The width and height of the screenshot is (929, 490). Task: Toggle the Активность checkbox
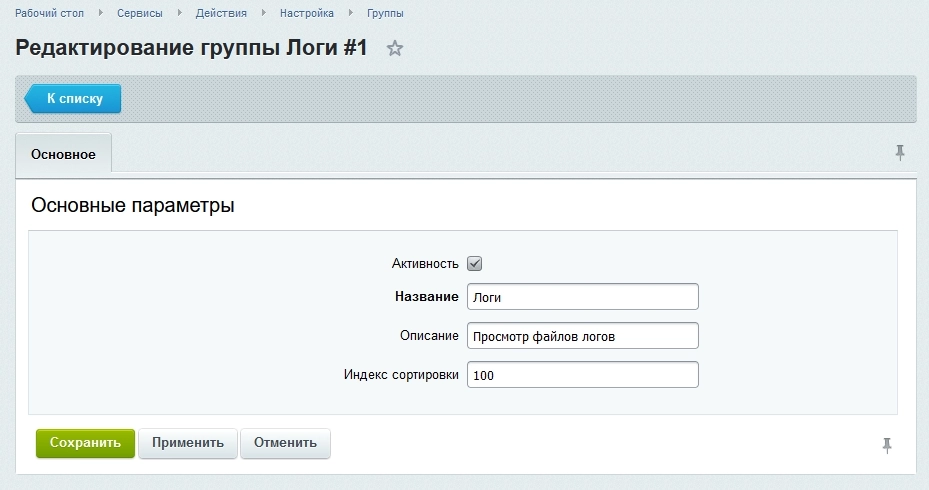(475, 264)
